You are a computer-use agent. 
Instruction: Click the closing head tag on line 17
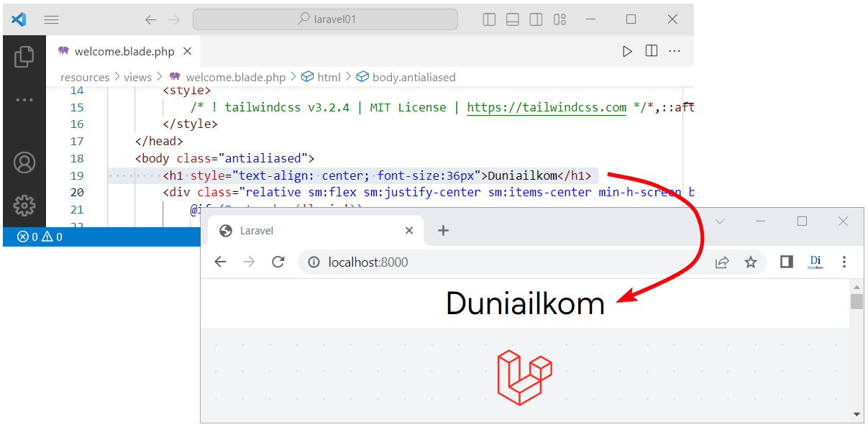point(160,141)
